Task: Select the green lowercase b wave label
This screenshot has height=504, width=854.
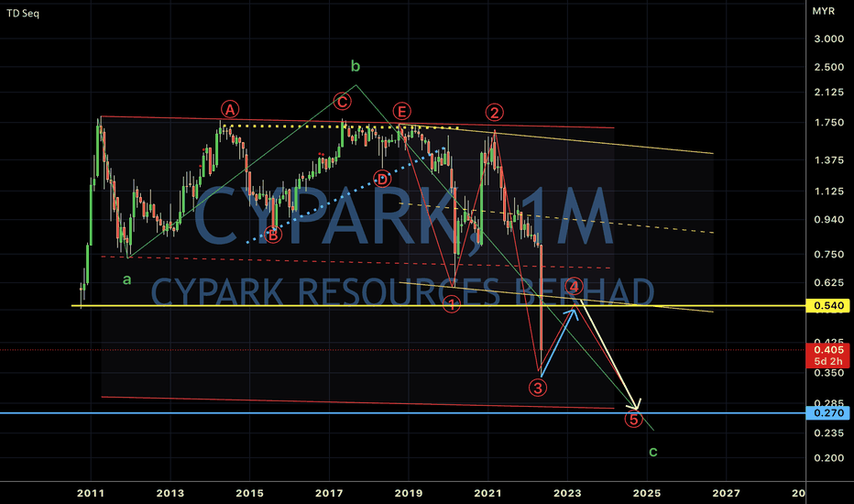Action: point(356,67)
